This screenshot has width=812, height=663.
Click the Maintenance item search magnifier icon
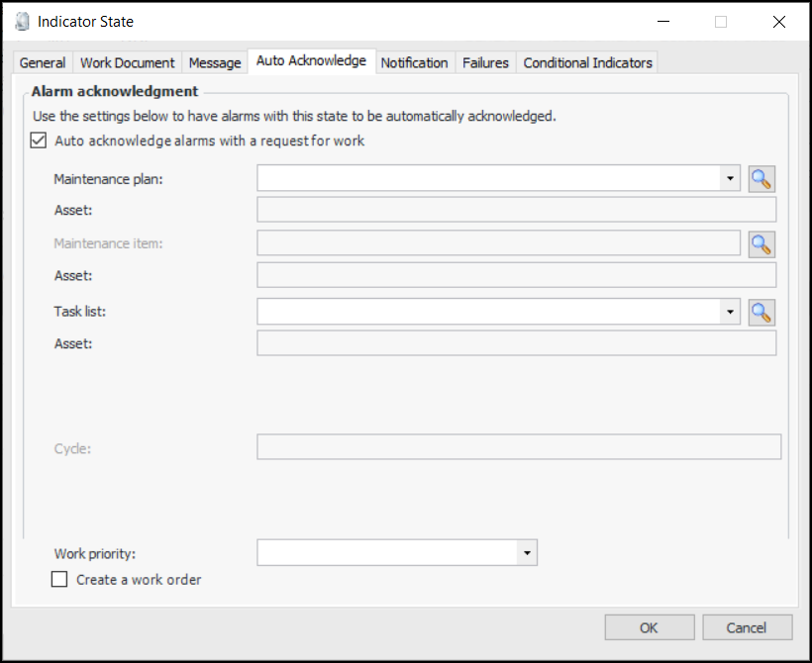point(761,243)
